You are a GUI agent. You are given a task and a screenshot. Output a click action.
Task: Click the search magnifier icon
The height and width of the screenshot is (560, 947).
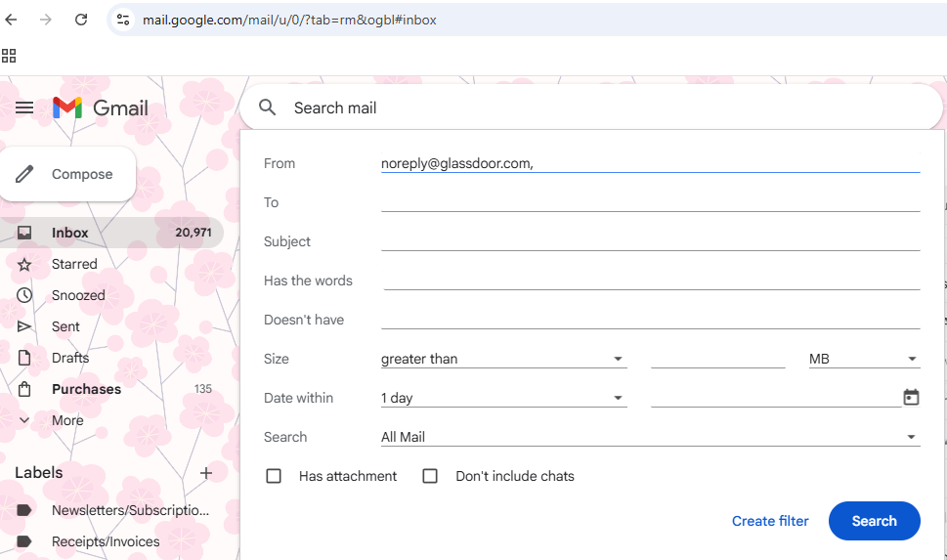(267, 108)
